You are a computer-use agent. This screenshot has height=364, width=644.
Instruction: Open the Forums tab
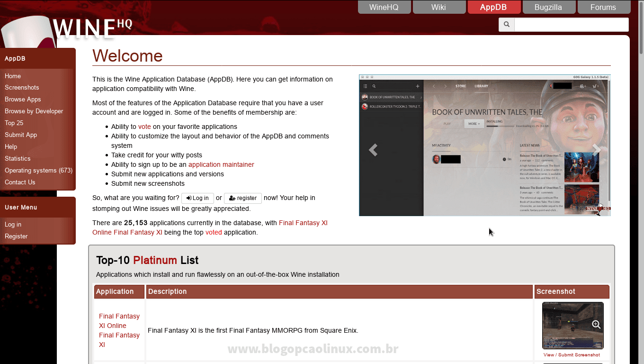(604, 7)
